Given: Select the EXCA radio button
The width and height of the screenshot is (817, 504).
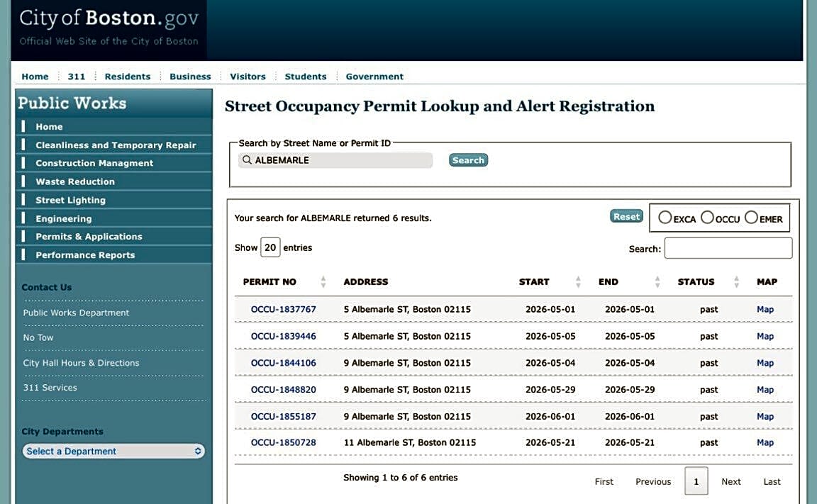Looking at the screenshot, I should (665, 217).
